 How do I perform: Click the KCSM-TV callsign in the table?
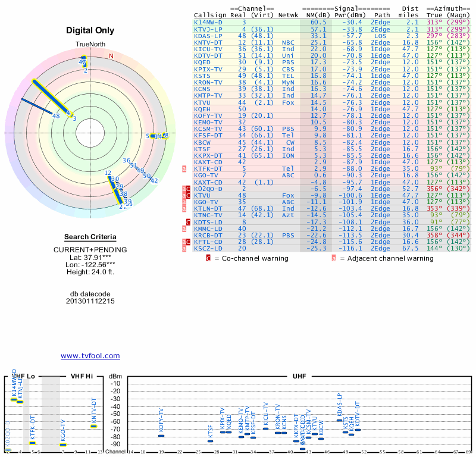(x=208, y=129)
